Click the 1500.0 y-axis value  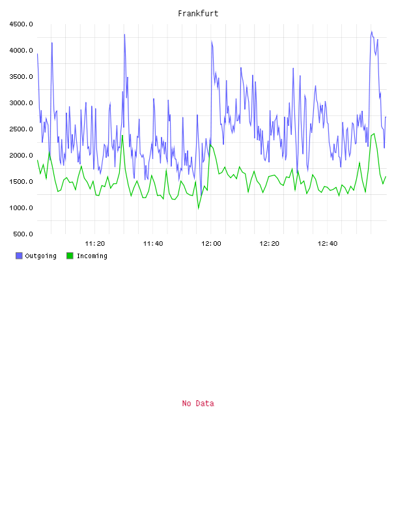coord(21,181)
